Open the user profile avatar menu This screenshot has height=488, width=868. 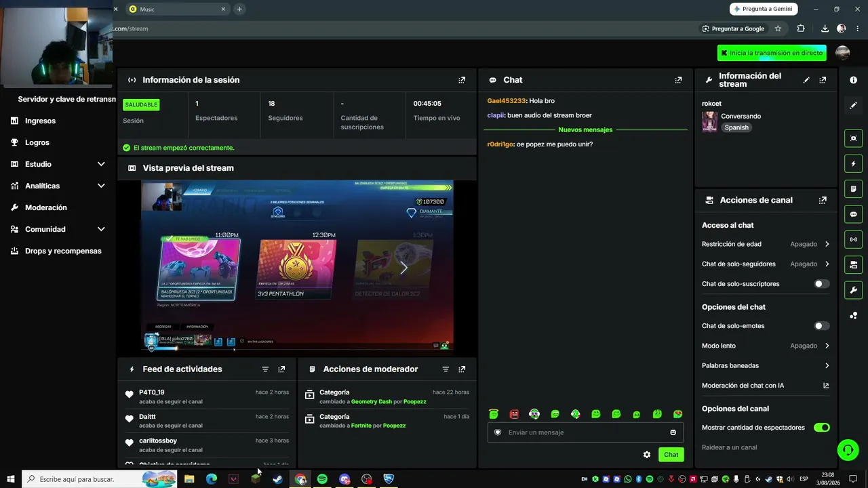click(x=843, y=53)
